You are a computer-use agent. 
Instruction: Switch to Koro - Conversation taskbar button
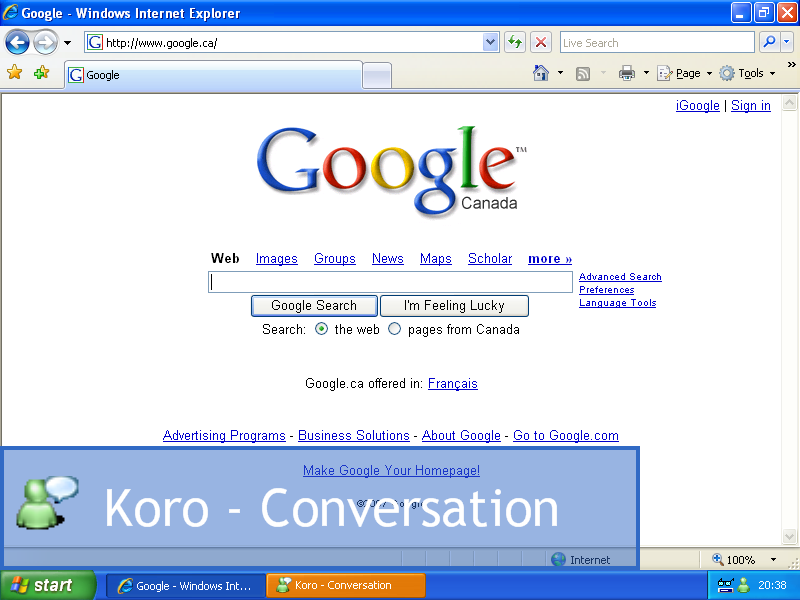click(345, 585)
